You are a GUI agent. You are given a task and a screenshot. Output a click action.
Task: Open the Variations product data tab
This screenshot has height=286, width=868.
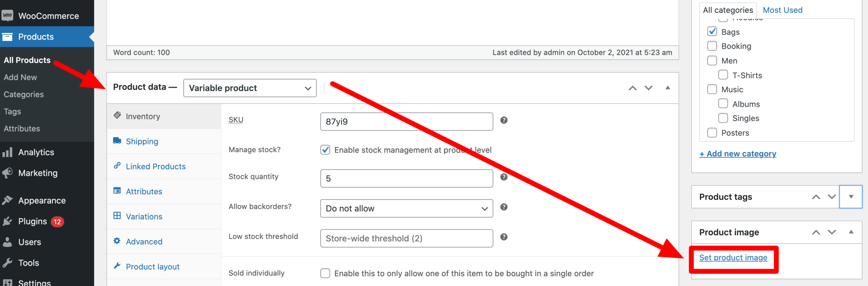coord(144,217)
